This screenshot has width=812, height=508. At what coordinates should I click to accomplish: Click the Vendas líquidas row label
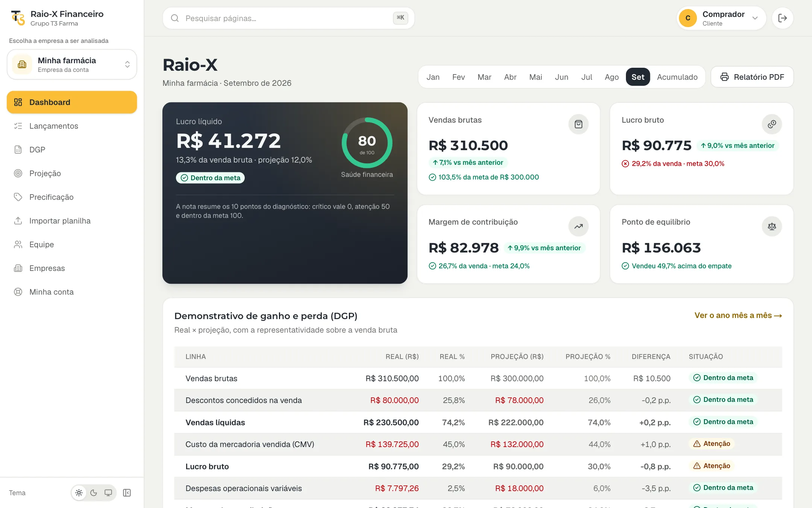click(x=215, y=423)
